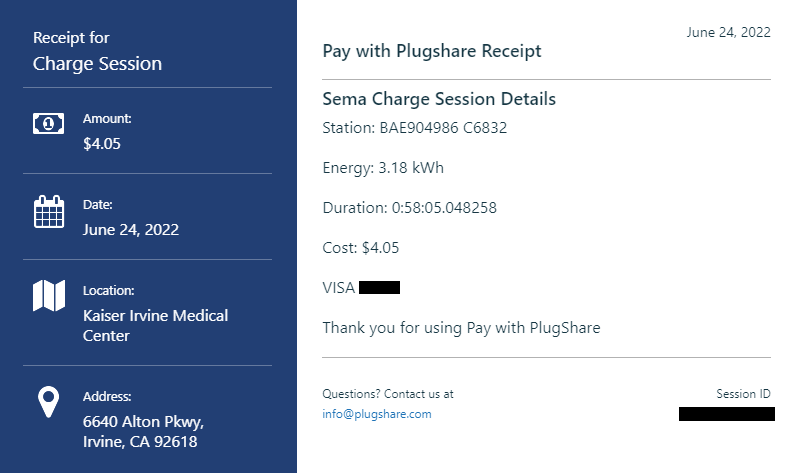
Task: Click the redacted Session ID value
Action: pyautogui.click(x=727, y=414)
